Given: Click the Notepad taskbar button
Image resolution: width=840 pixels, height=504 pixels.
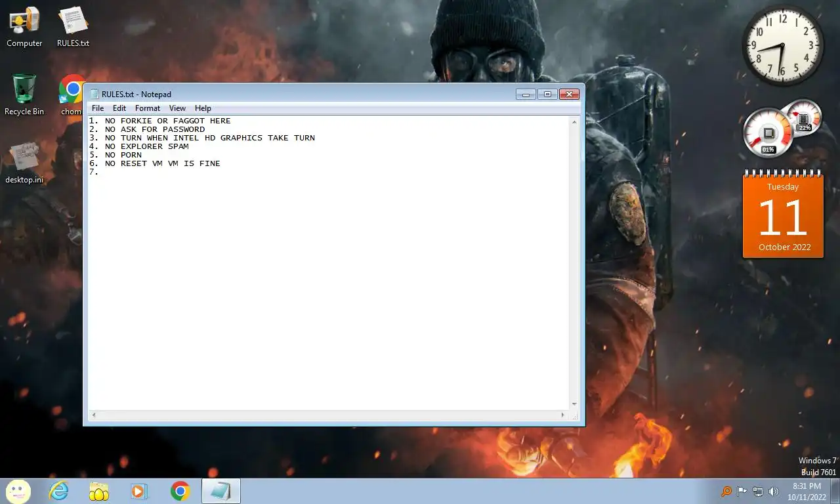Looking at the screenshot, I should [220, 491].
